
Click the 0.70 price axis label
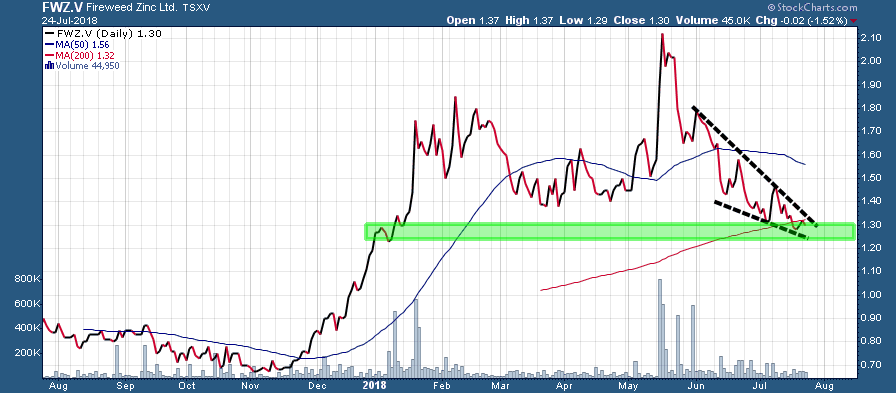871,364
